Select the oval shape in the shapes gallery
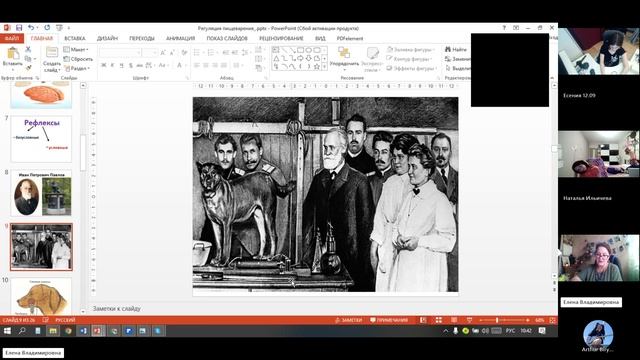This screenshot has width=640, height=360. pos(309,50)
